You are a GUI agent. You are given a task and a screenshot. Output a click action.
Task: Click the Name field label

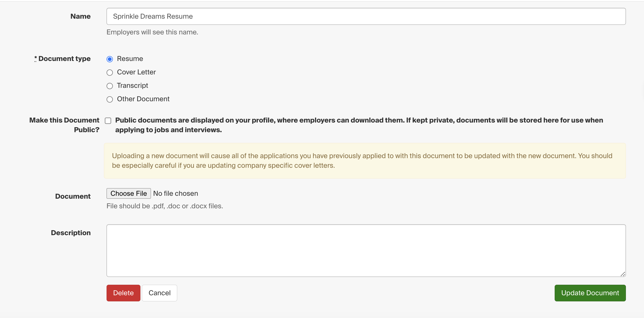[81, 16]
